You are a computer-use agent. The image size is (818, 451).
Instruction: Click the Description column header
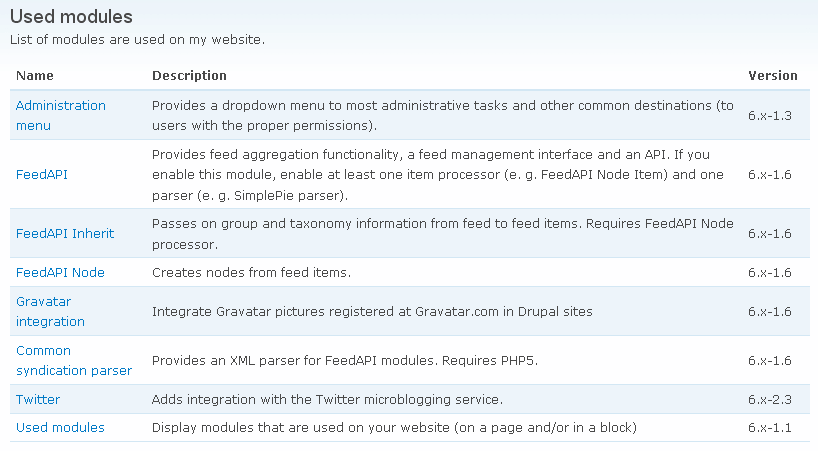pos(189,76)
